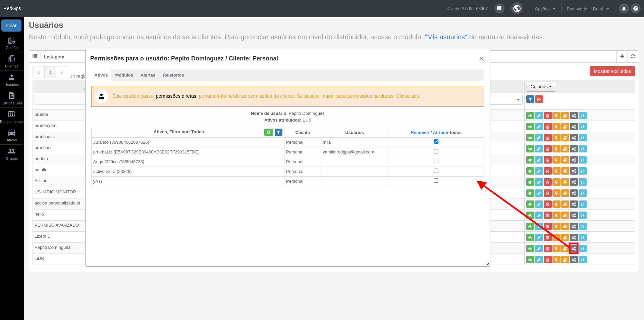Close the permissions dialog

(481, 59)
